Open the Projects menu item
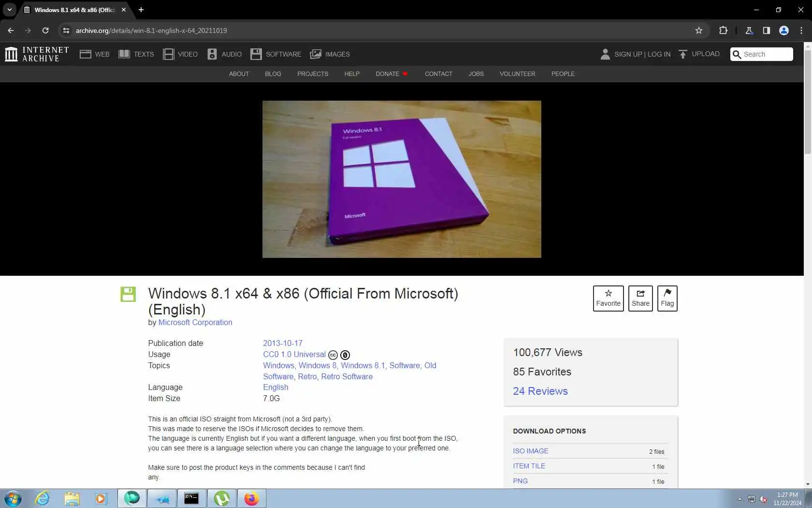 (313, 74)
